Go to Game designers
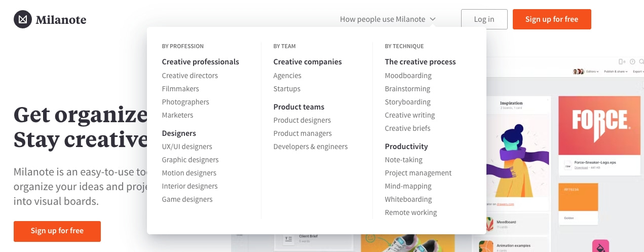 click(187, 199)
